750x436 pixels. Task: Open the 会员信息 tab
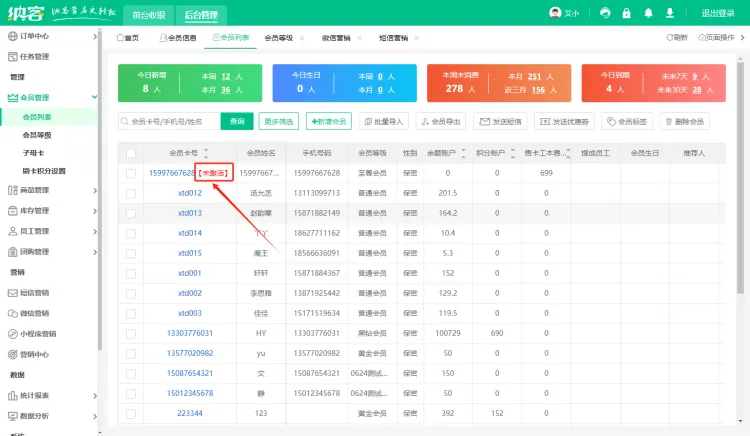point(178,38)
